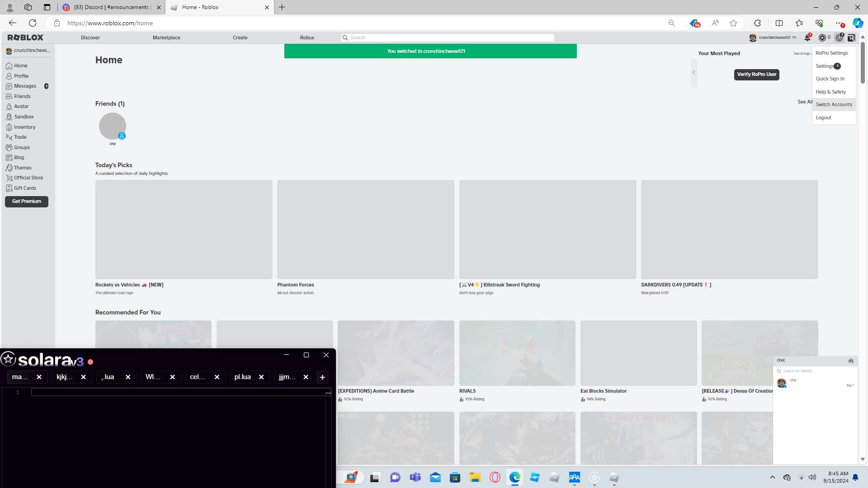Open Microsoft Store from the taskbar
Viewport: 868px width, 488px height.
pyautogui.click(x=455, y=477)
